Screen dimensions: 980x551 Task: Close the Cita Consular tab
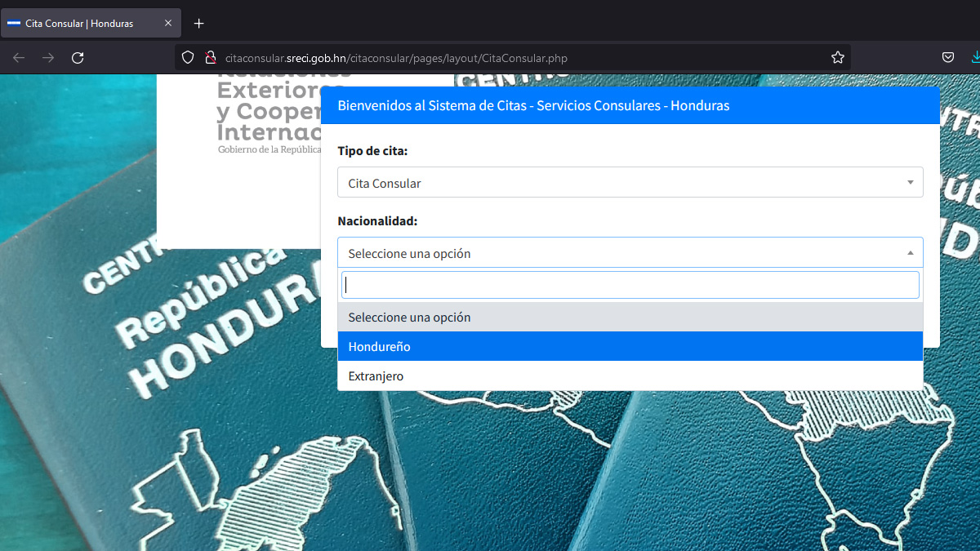click(x=168, y=23)
